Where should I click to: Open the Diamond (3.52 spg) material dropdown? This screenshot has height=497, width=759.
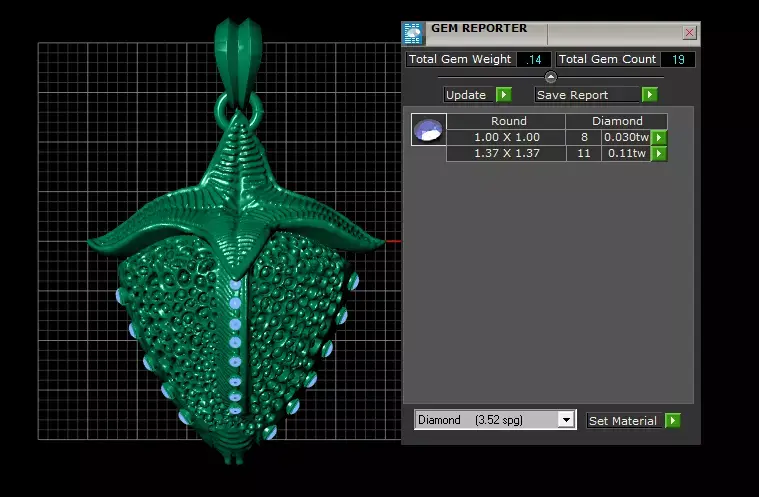click(x=565, y=420)
